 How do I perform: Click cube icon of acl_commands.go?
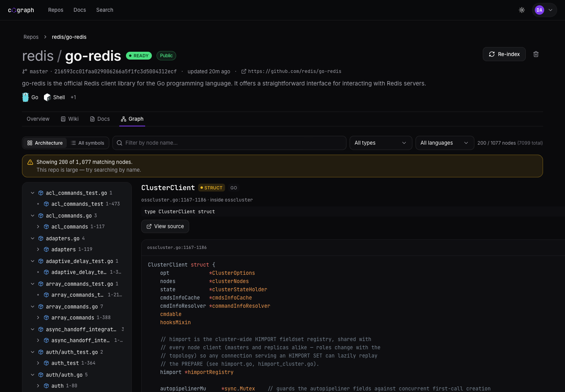pyautogui.click(x=41, y=216)
